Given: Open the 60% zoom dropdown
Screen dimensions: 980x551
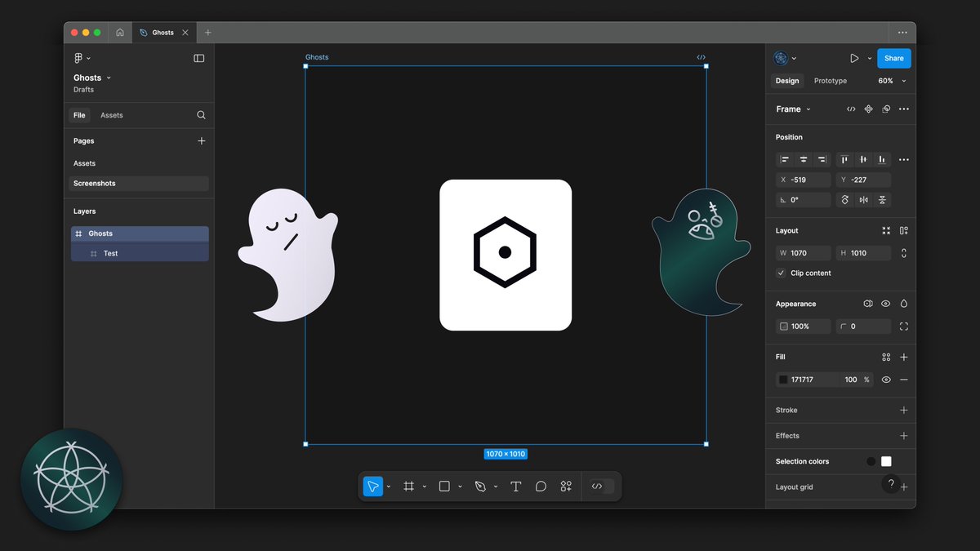Looking at the screenshot, I should point(892,81).
